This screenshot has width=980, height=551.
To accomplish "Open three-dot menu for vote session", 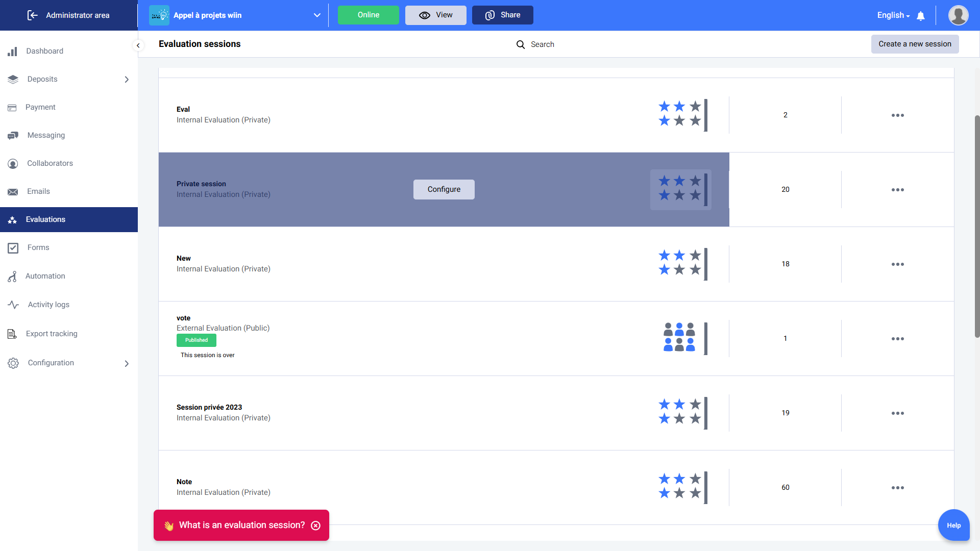I will (897, 339).
